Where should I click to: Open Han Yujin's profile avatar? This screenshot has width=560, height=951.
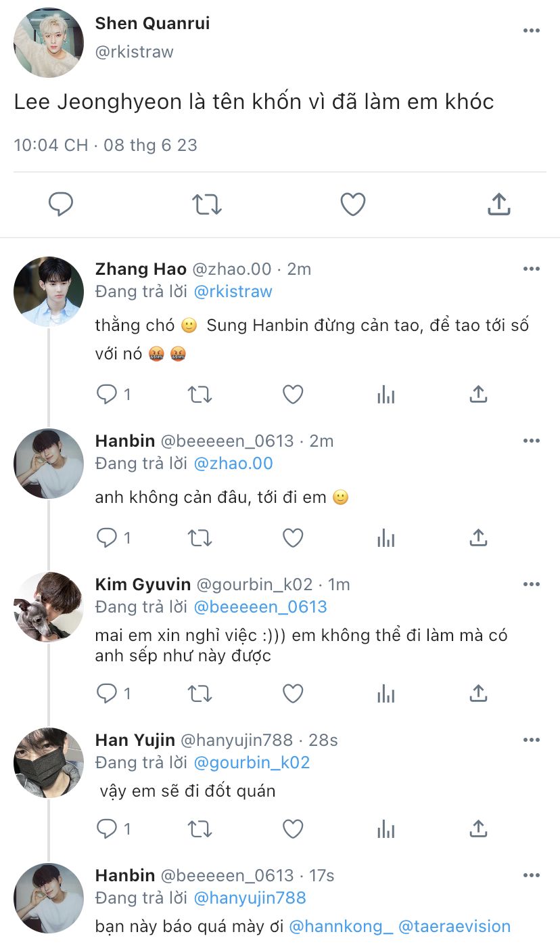click(49, 763)
